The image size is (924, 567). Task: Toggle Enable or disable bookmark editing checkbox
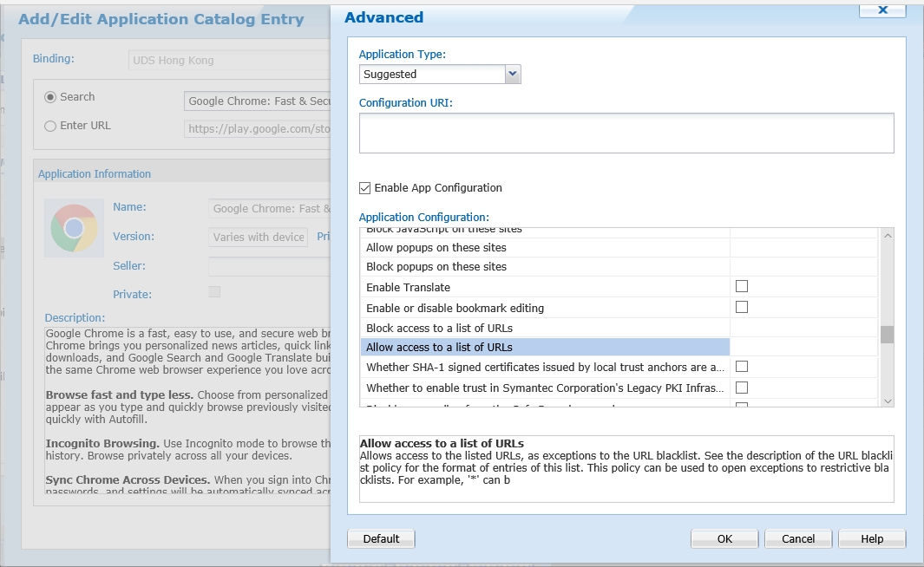point(742,307)
